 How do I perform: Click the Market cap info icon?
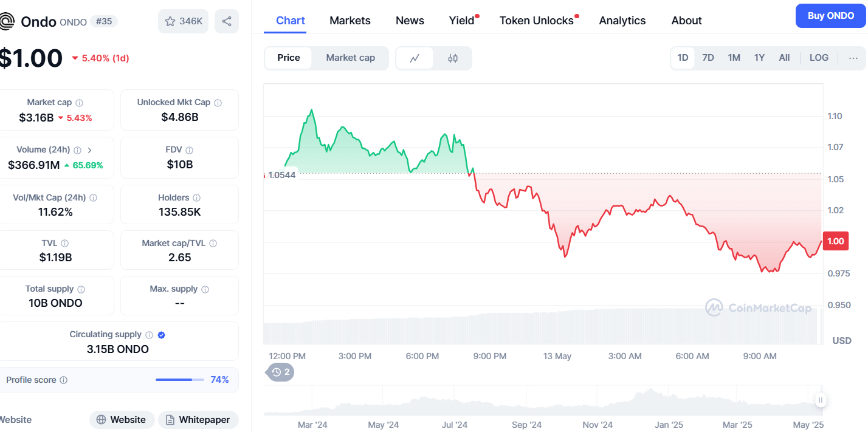pos(79,103)
